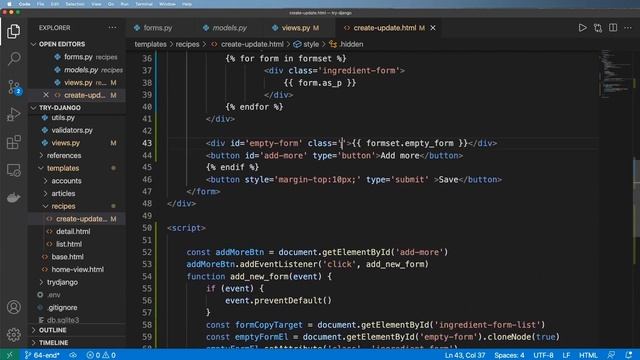Expand the articles folder
Image resolution: width=640 pixels, height=360 pixels.
tap(63, 193)
